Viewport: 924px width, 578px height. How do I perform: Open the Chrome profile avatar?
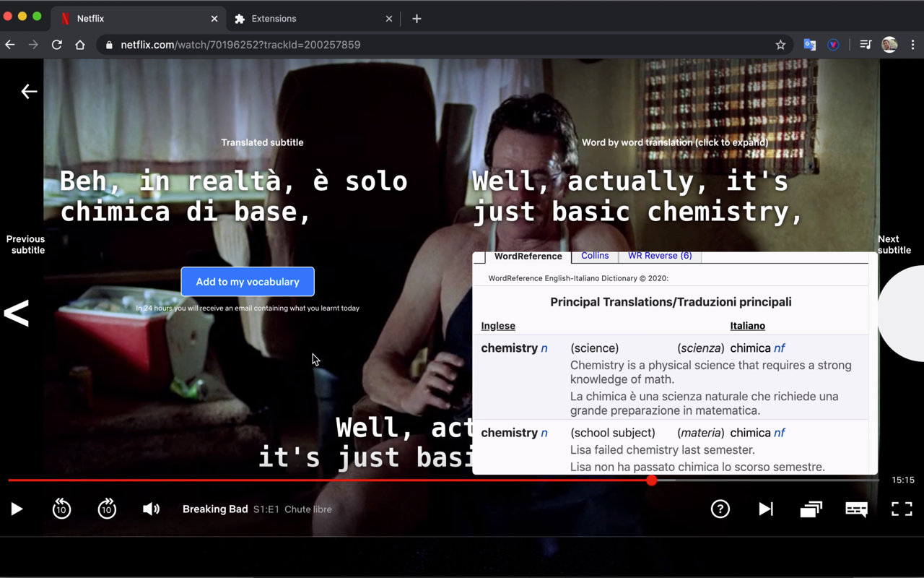pyautogui.click(x=889, y=45)
